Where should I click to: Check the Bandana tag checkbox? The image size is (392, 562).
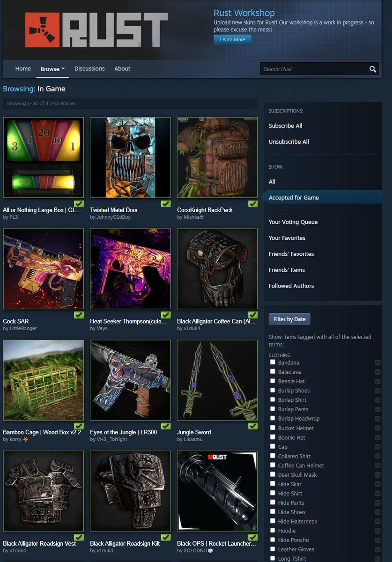click(273, 362)
